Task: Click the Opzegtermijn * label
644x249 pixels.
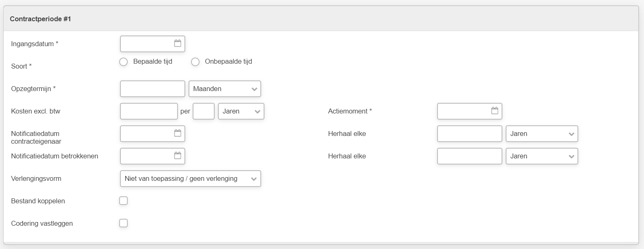Action: coord(33,89)
